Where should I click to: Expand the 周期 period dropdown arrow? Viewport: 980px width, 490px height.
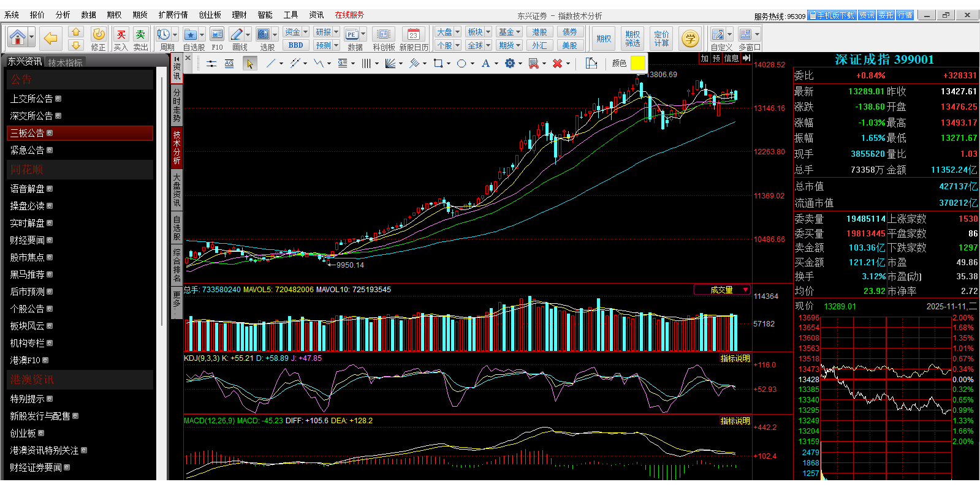pyautogui.click(x=175, y=35)
